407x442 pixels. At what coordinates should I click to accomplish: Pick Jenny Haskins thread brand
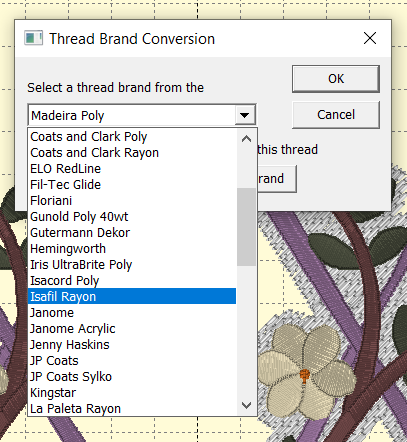pyautogui.click(x=132, y=345)
